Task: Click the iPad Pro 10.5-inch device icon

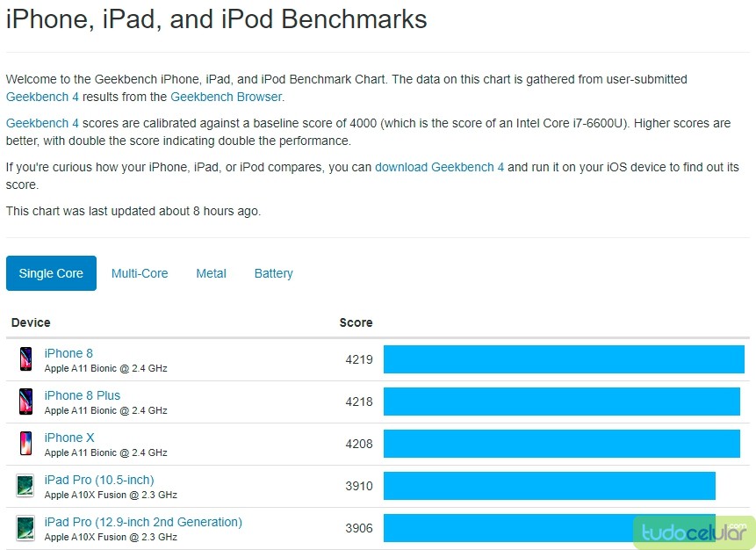Action: (25, 486)
